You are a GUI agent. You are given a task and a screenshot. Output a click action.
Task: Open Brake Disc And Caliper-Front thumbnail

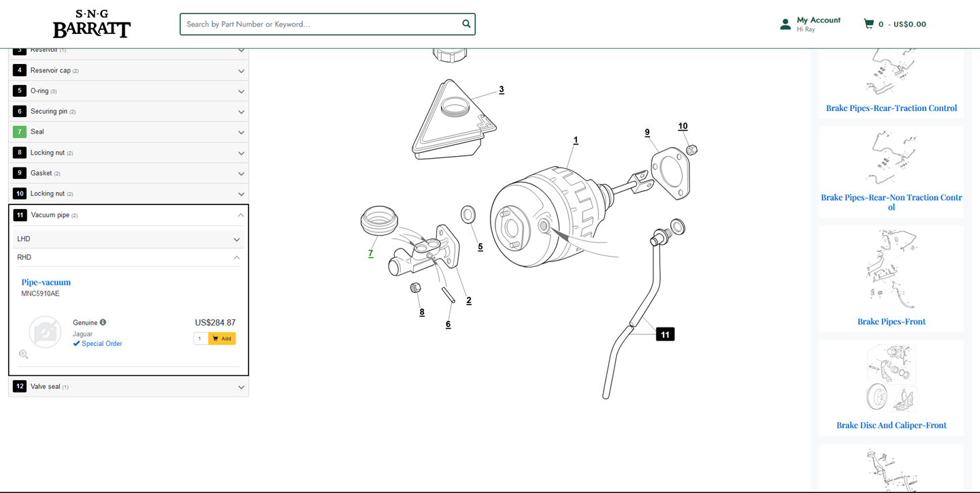(891, 380)
